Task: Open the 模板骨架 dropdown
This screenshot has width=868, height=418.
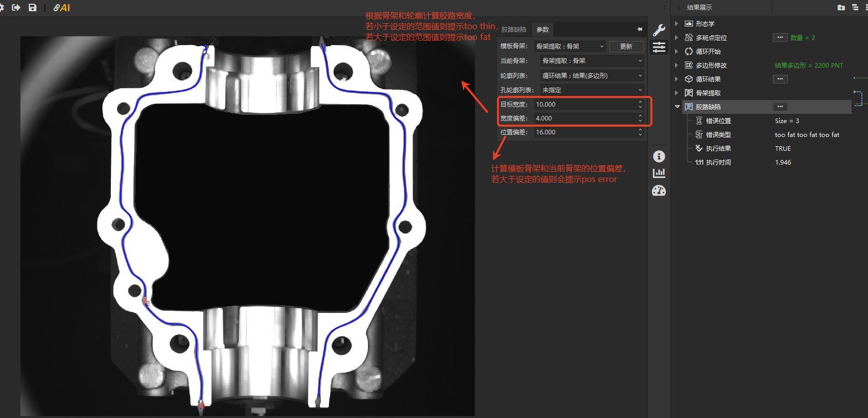Action: click(x=570, y=46)
